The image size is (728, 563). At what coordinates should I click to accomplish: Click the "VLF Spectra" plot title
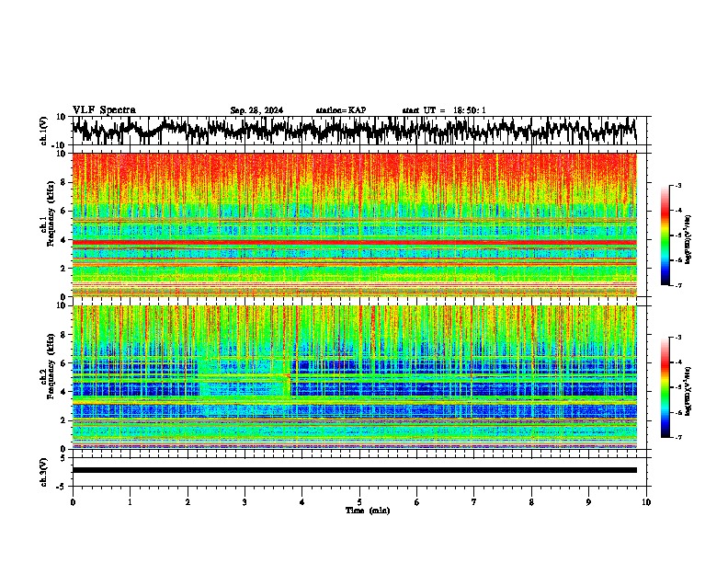click(x=104, y=110)
